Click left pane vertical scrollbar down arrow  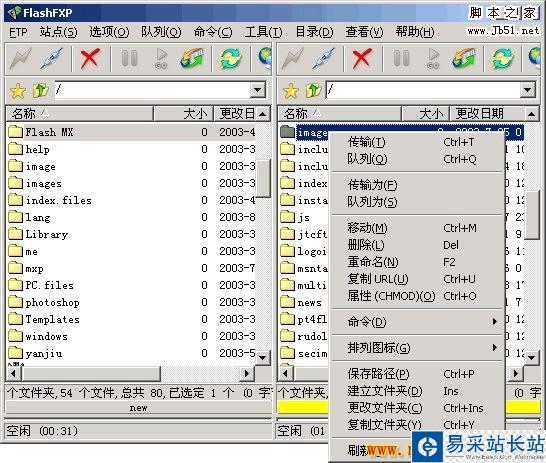point(263,358)
